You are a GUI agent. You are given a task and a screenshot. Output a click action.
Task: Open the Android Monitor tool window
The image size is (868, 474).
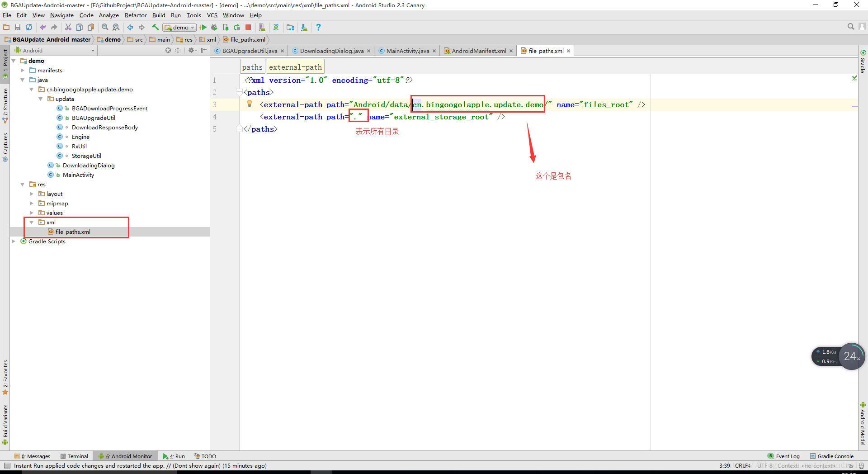pyautogui.click(x=126, y=456)
